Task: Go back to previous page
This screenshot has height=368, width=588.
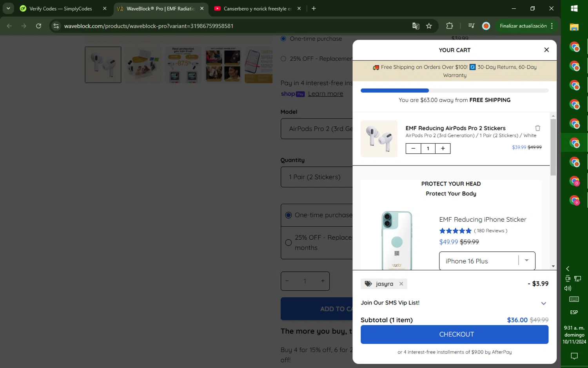Action: coord(9,26)
